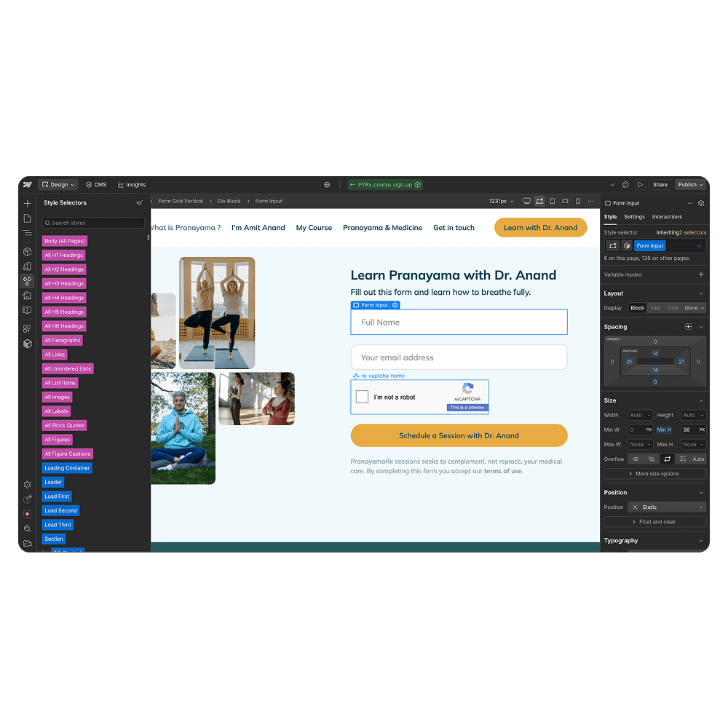The image size is (728, 728).
Task: Open the Add Elements panel
Action: pyautogui.click(x=27, y=203)
